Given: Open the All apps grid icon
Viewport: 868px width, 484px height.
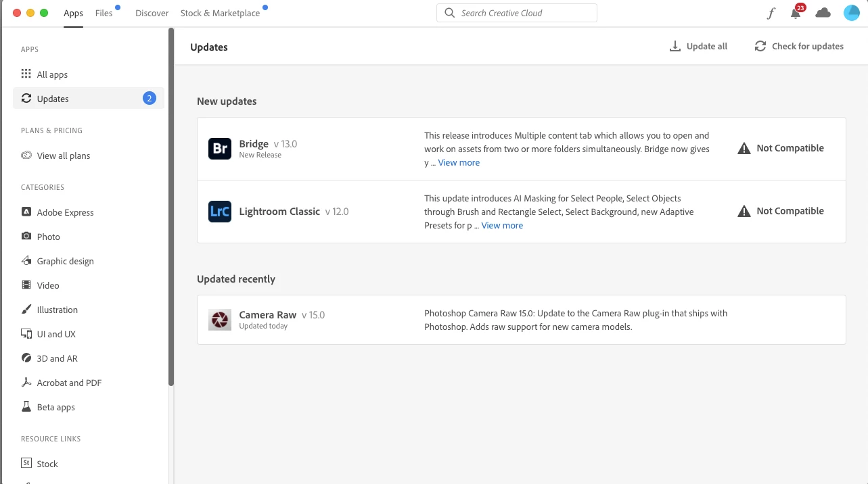Looking at the screenshot, I should click(x=26, y=74).
